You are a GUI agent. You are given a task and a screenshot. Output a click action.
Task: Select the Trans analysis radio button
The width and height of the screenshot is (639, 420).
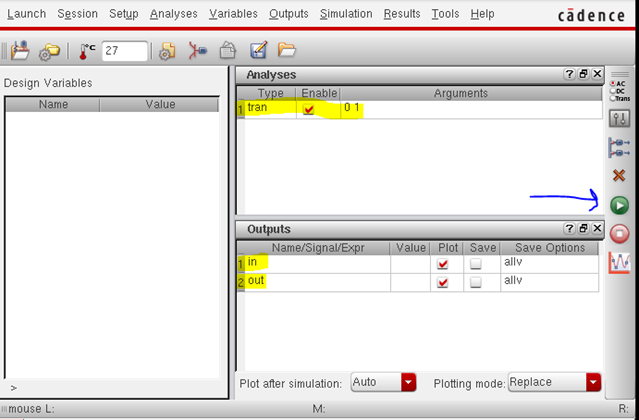tap(613, 99)
